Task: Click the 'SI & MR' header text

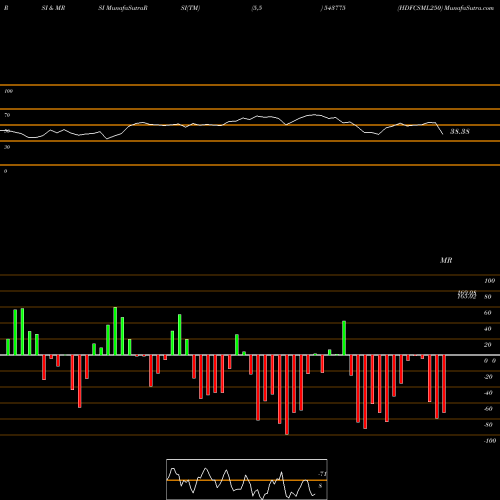Action: pos(53,8)
